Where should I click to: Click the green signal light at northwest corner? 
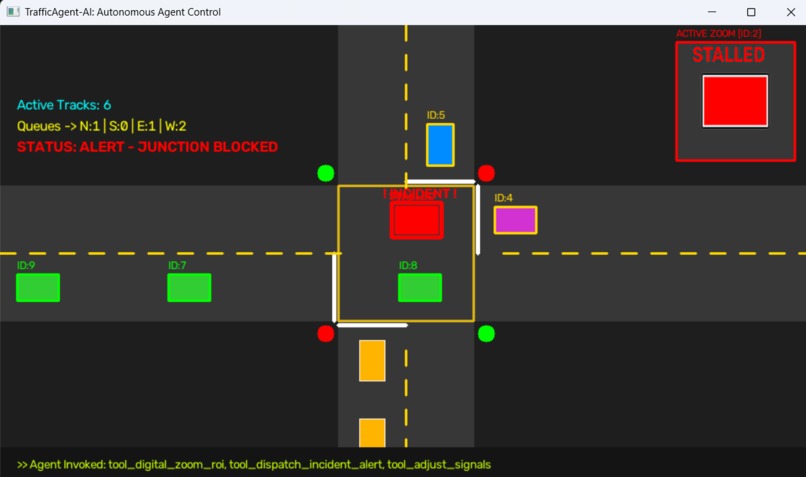(326, 173)
